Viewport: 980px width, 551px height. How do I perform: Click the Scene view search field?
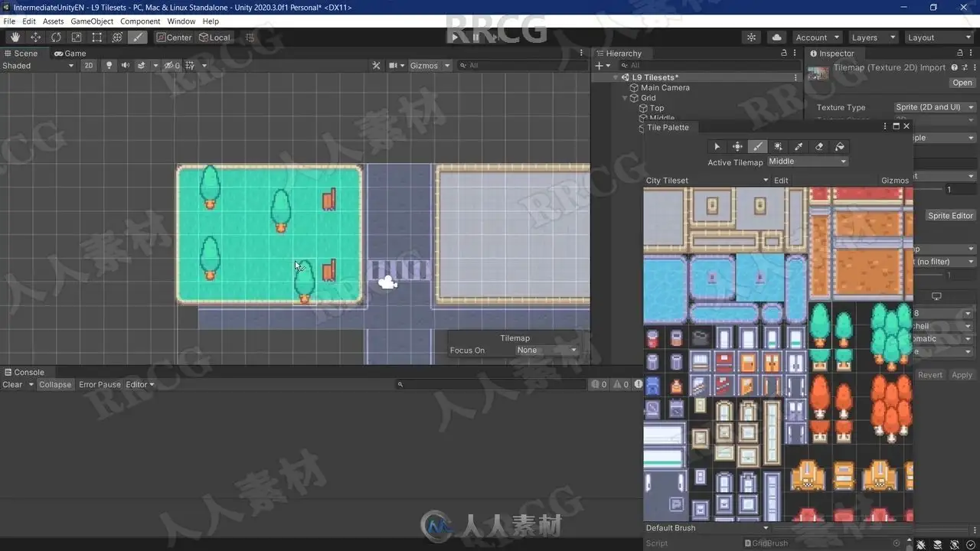pyautogui.click(x=523, y=65)
